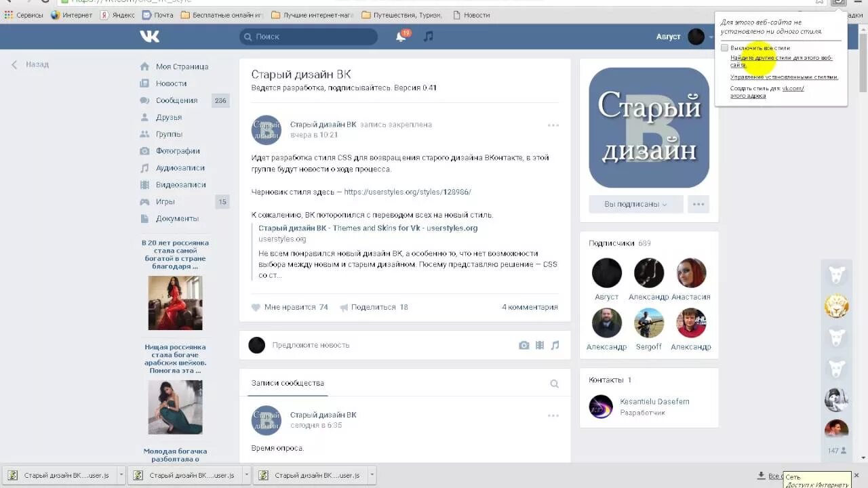The height and width of the screenshot is (488, 868).
Task: Open 4 комментария link
Action: (530, 307)
